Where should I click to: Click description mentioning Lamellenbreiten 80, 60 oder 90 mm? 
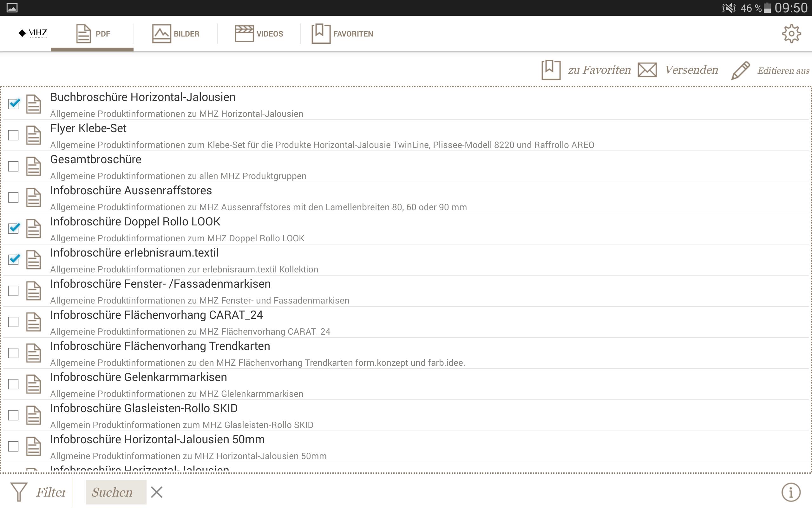point(259,207)
